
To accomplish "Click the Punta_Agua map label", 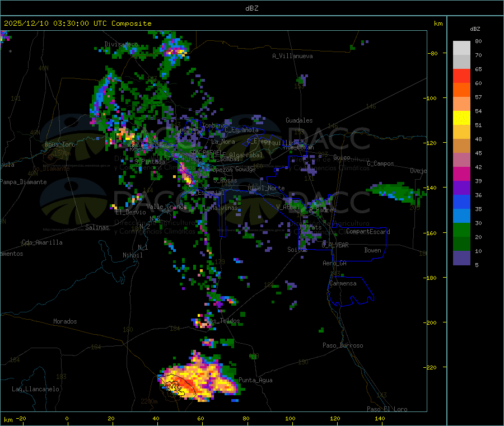I will (255, 380).
